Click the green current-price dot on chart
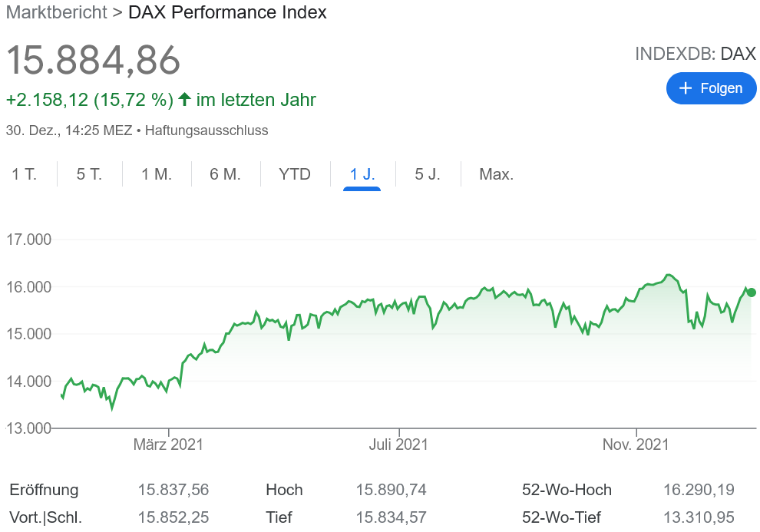Screen dimensions: 760x532 [x=752, y=292]
